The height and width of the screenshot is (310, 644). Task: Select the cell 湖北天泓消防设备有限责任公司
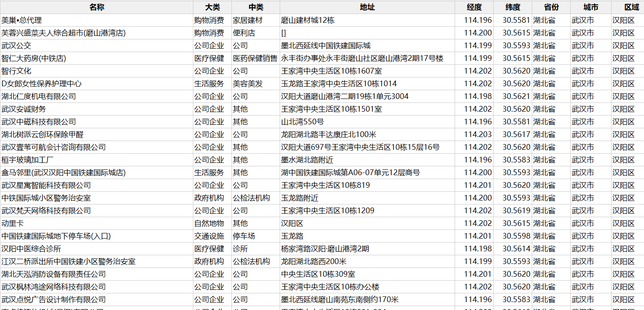pos(96,274)
